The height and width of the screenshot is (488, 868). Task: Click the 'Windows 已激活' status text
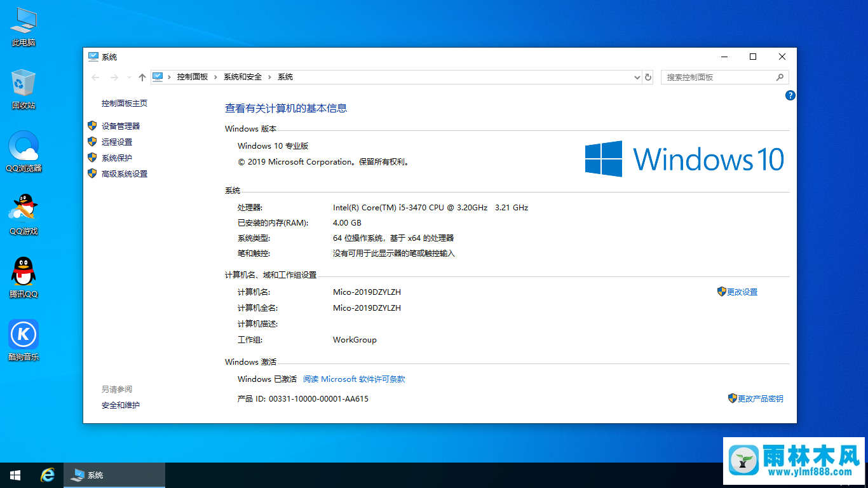pos(267,379)
